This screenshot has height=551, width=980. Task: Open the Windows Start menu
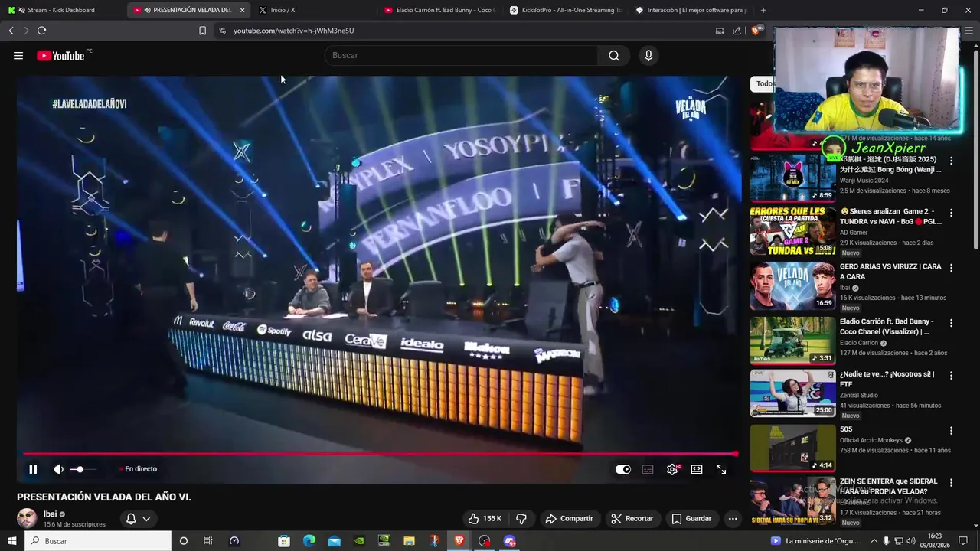point(11,541)
